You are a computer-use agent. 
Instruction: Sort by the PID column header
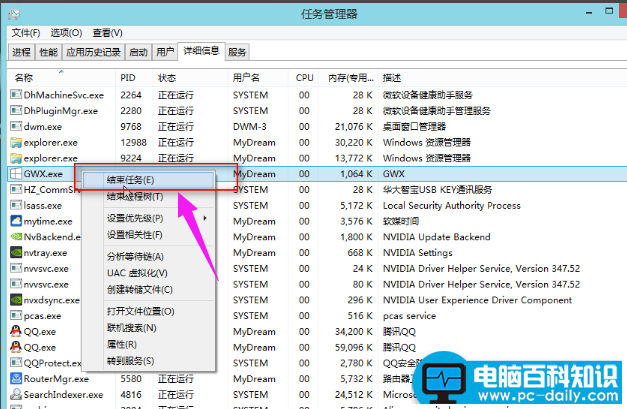click(134, 78)
